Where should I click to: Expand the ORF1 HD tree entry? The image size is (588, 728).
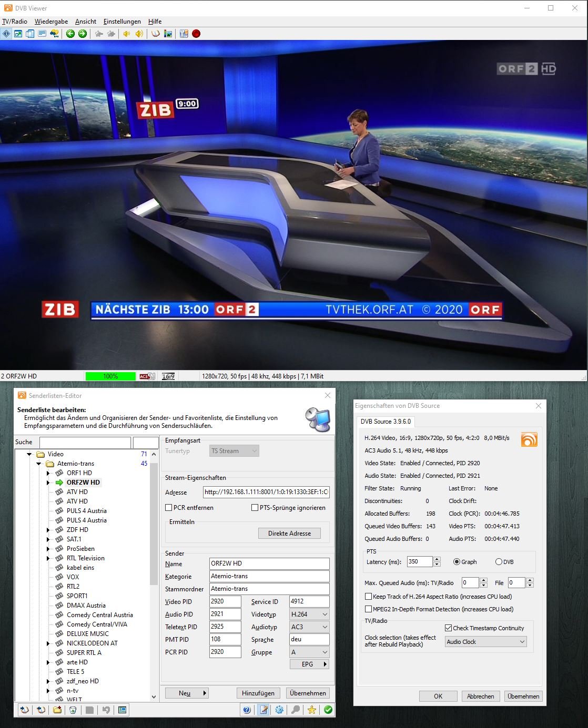tap(48, 473)
